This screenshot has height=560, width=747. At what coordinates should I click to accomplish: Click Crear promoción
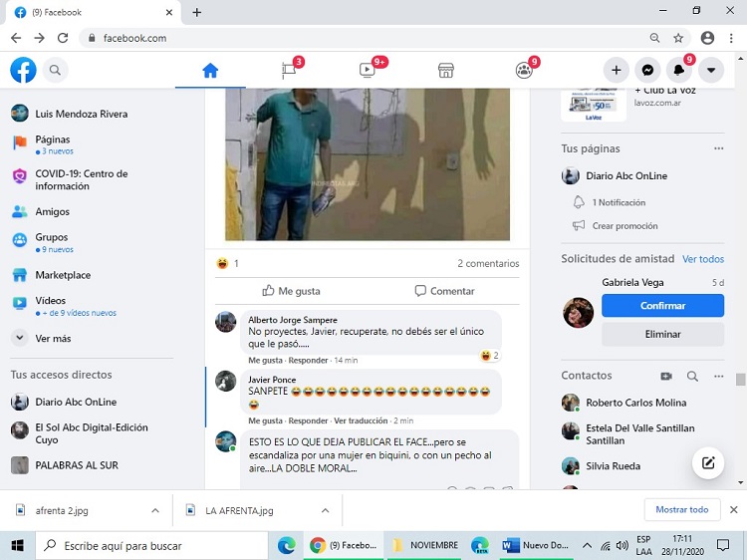click(x=624, y=226)
